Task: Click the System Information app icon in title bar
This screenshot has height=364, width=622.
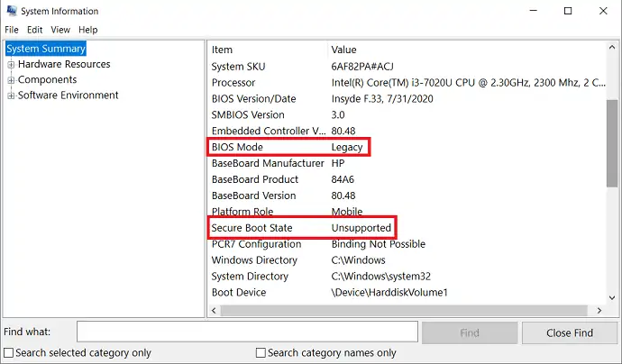Action: tap(12, 10)
